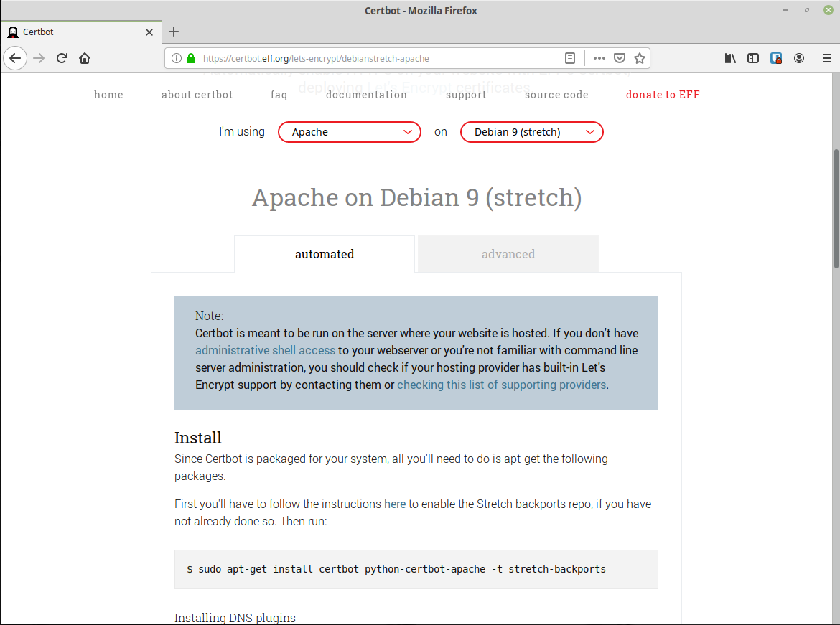The image size is (840, 625).
Task: Reload the current Certbot page
Action: pyautogui.click(x=62, y=58)
